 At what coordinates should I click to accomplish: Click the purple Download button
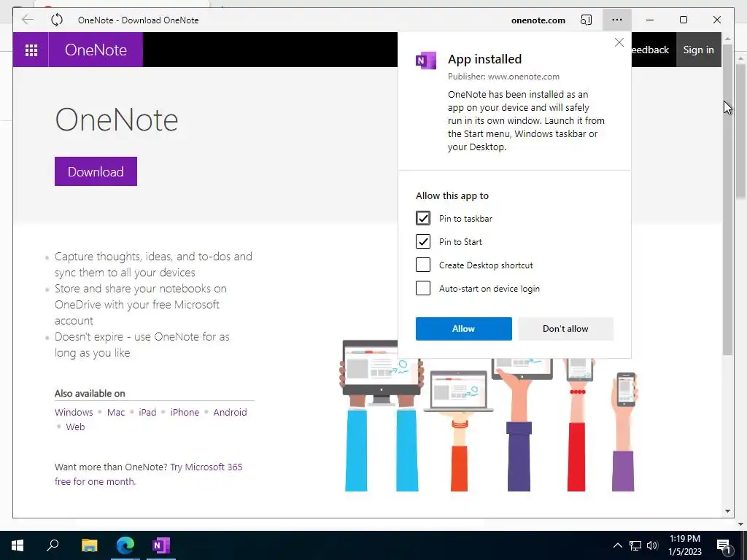point(96,171)
